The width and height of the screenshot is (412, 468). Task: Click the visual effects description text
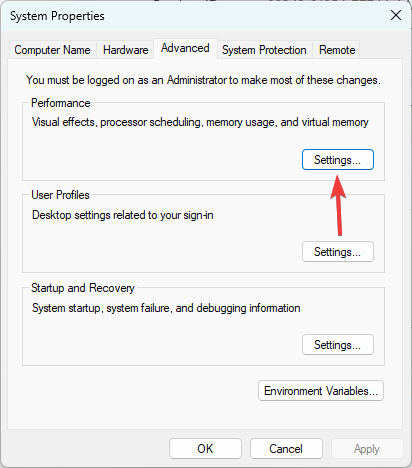pos(200,122)
